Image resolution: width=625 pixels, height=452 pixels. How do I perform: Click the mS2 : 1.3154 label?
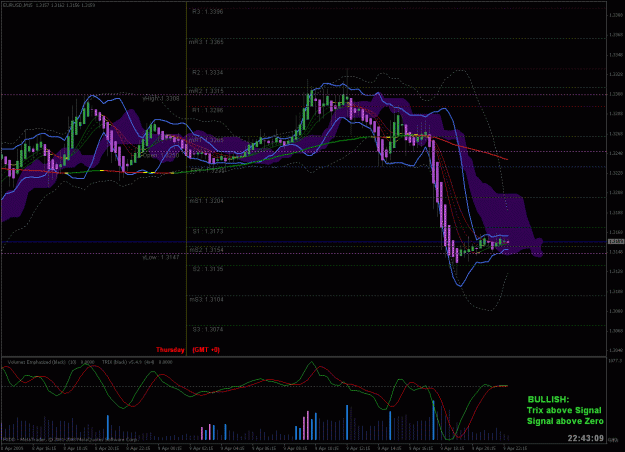[x=206, y=250]
